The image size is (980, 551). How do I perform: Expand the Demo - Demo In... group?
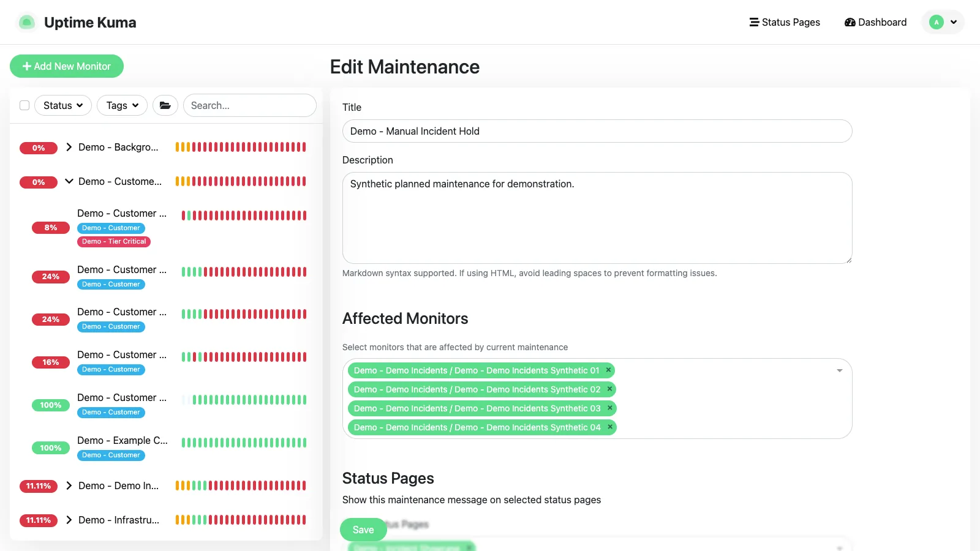pyautogui.click(x=69, y=485)
